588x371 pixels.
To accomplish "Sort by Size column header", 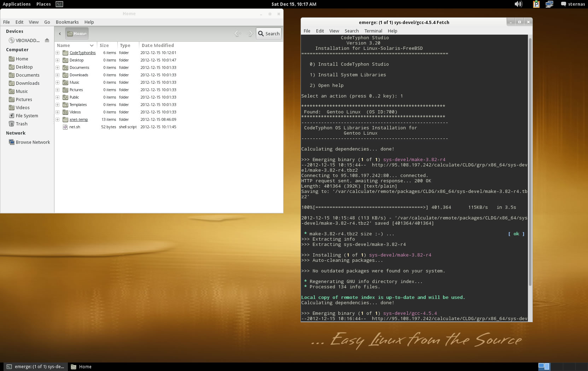I will pos(107,45).
